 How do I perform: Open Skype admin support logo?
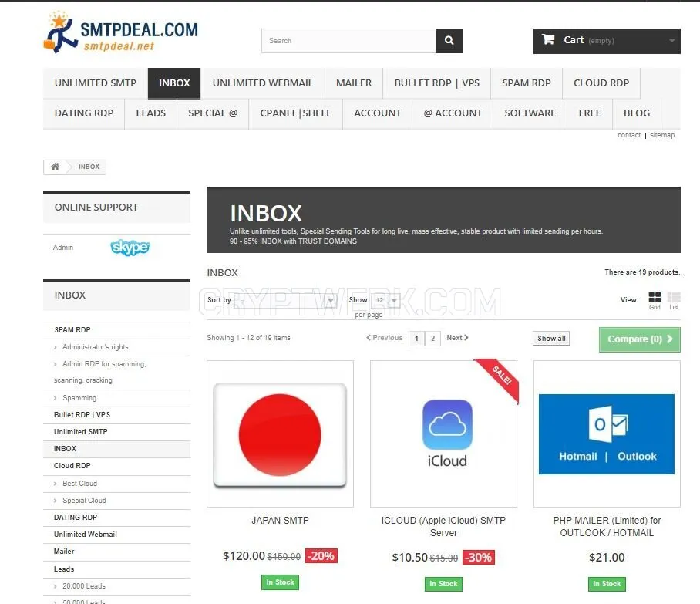click(x=130, y=247)
